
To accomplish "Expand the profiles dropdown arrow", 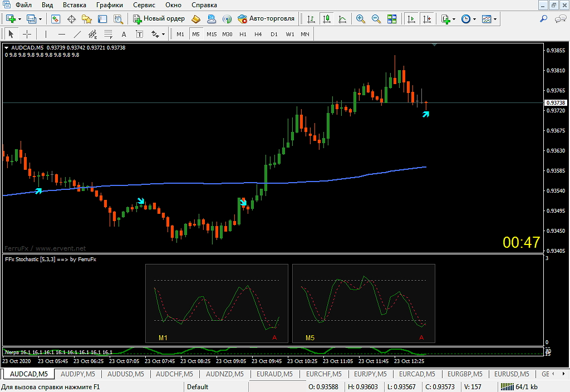I will [x=40, y=19].
